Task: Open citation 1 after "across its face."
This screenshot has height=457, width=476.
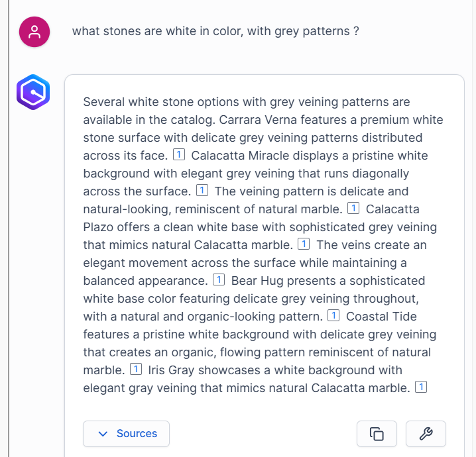Action: tap(178, 155)
